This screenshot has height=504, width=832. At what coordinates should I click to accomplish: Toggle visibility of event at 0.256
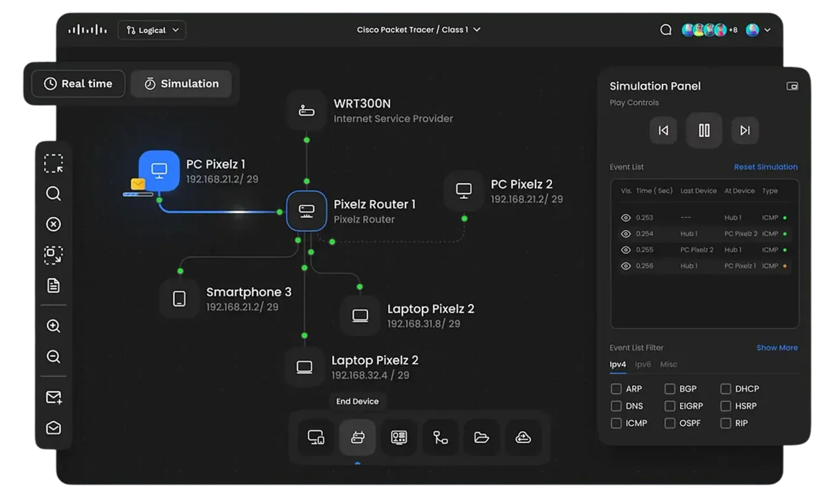tap(626, 266)
